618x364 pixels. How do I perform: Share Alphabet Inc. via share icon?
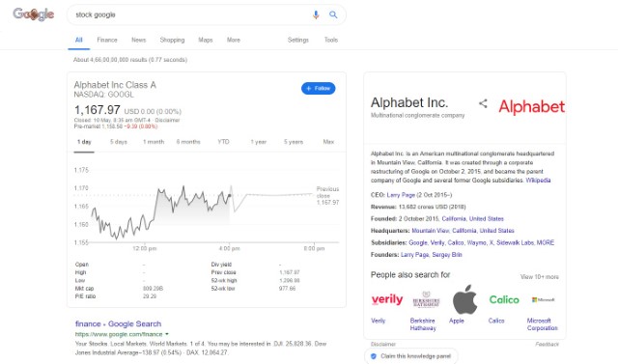pos(483,103)
